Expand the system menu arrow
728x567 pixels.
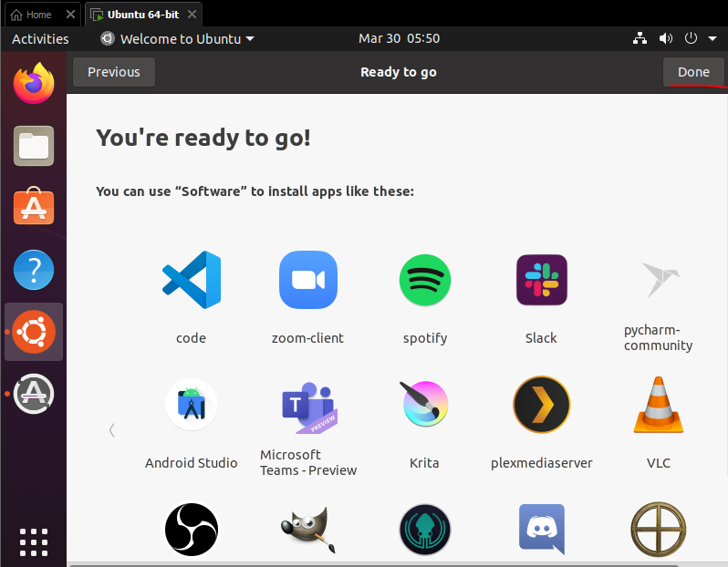tap(712, 39)
